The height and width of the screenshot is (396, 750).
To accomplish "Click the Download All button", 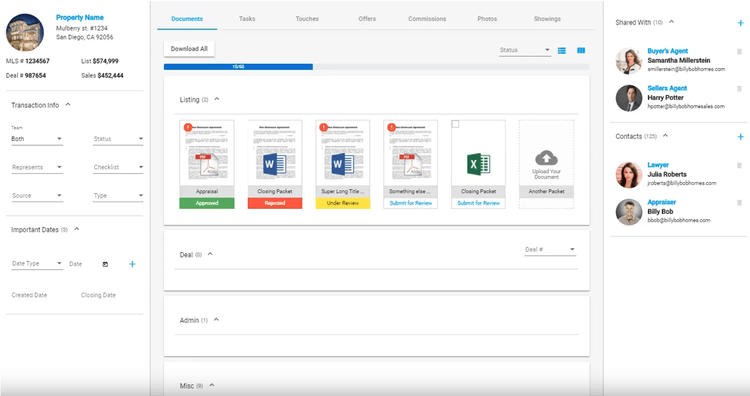I will (189, 49).
